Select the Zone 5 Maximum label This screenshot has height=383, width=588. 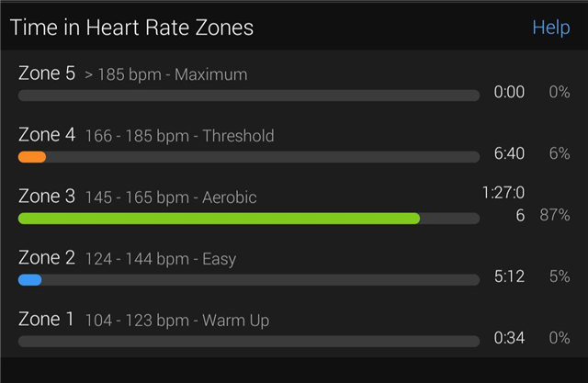tap(132, 74)
